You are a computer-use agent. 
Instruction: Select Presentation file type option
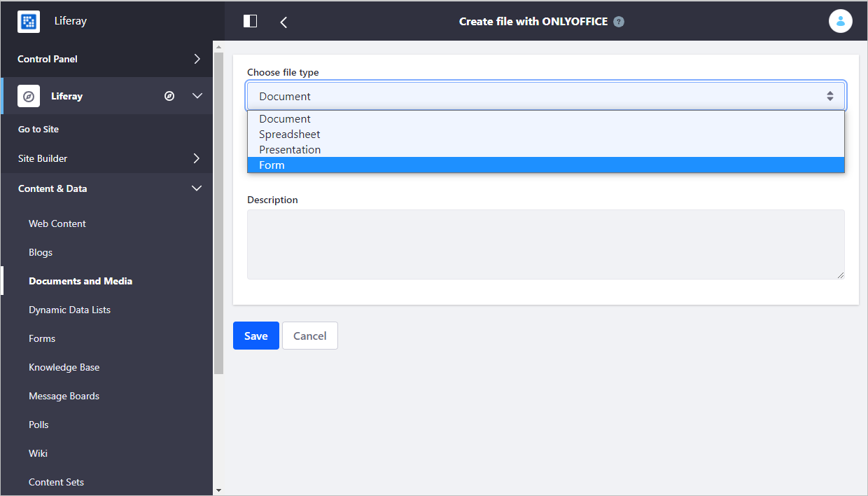(546, 150)
